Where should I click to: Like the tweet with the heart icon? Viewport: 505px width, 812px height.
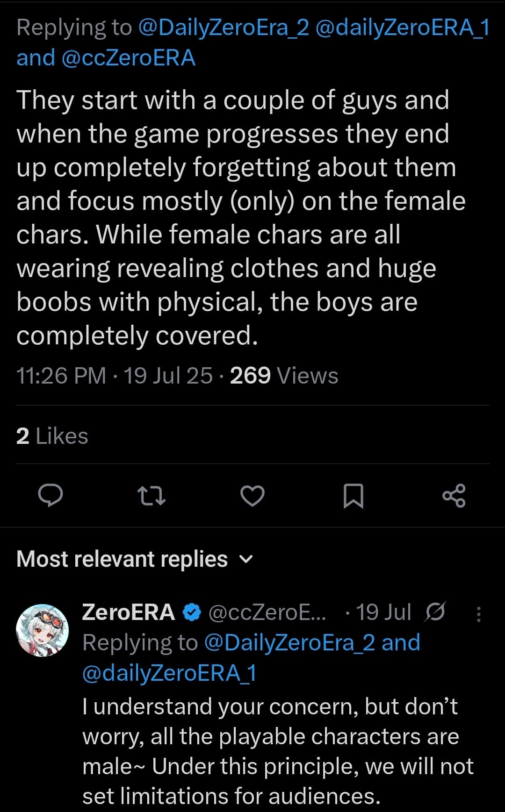point(252,496)
